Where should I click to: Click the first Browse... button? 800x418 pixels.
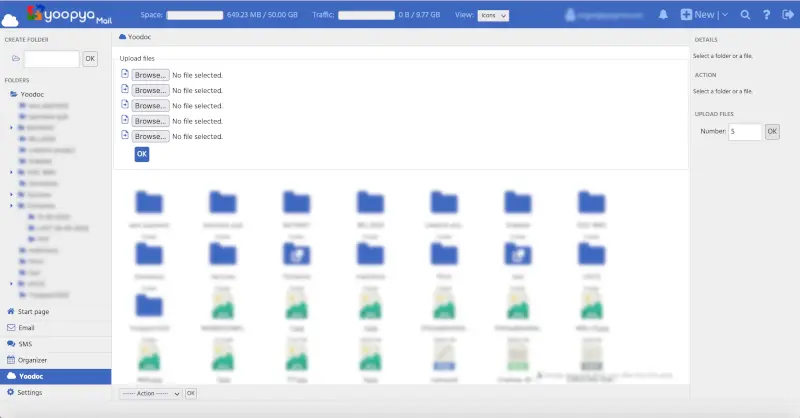(150, 75)
